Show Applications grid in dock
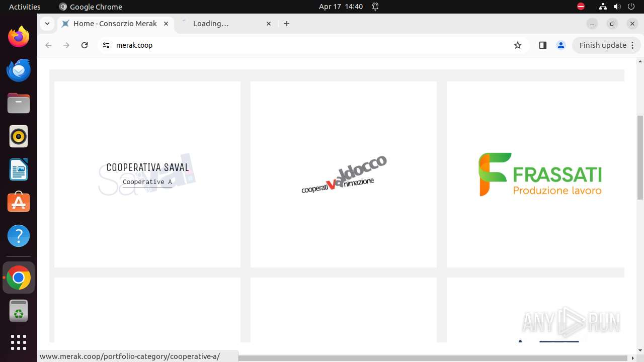 tap(19, 342)
